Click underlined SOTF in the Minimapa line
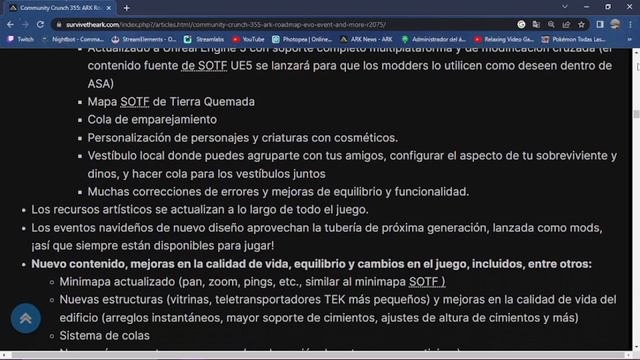This screenshot has width=640, height=360. pyautogui.click(x=427, y=282)
